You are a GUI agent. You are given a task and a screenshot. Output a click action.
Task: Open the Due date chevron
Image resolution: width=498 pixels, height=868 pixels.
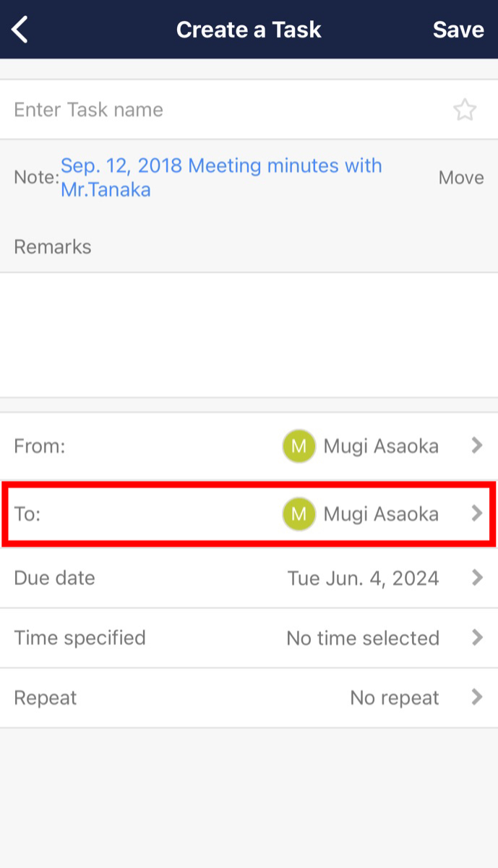coord(477,577)
